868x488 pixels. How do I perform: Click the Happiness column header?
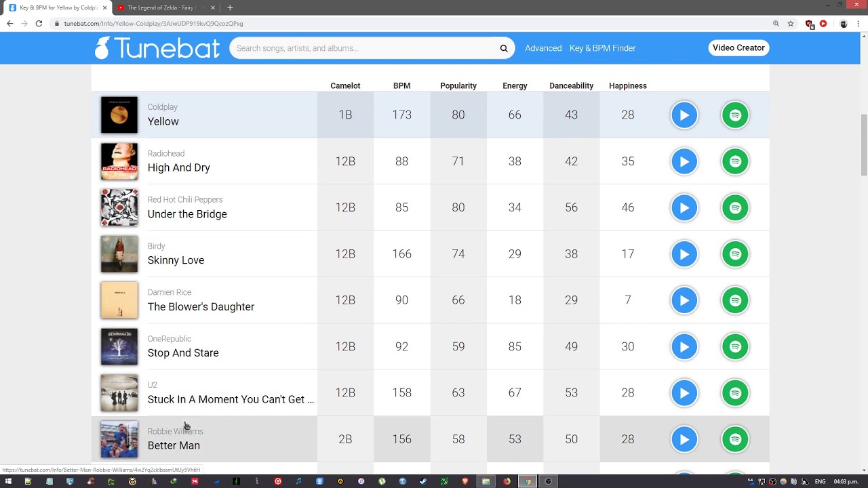pyautogui.click(x=628, y=86)
